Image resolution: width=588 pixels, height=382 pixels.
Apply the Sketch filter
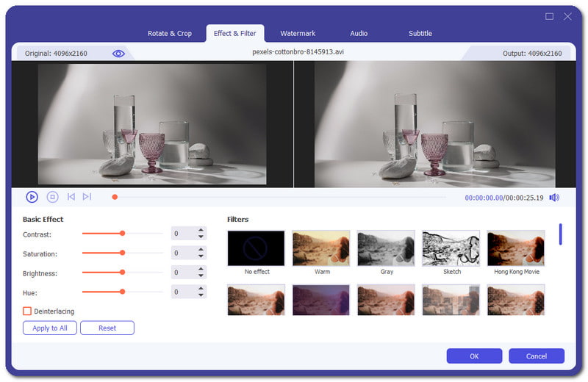pyautogui.click(x=451, y=248)
